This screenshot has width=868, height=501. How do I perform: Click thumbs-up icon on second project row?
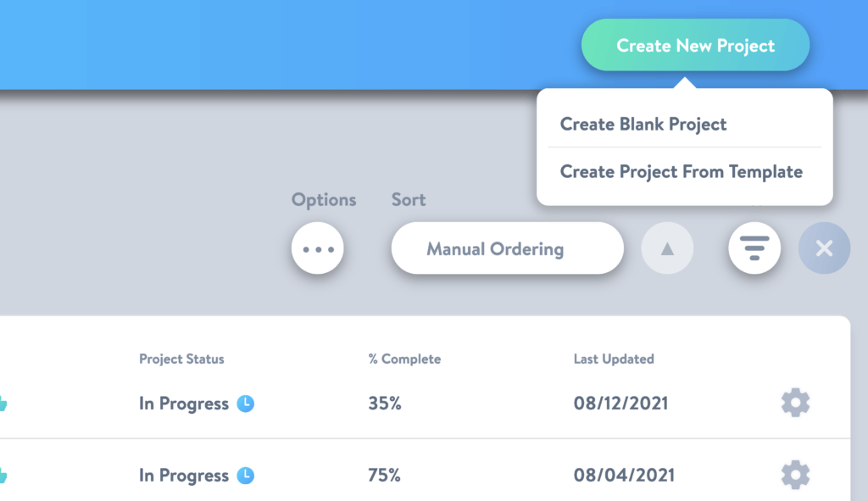3,476
